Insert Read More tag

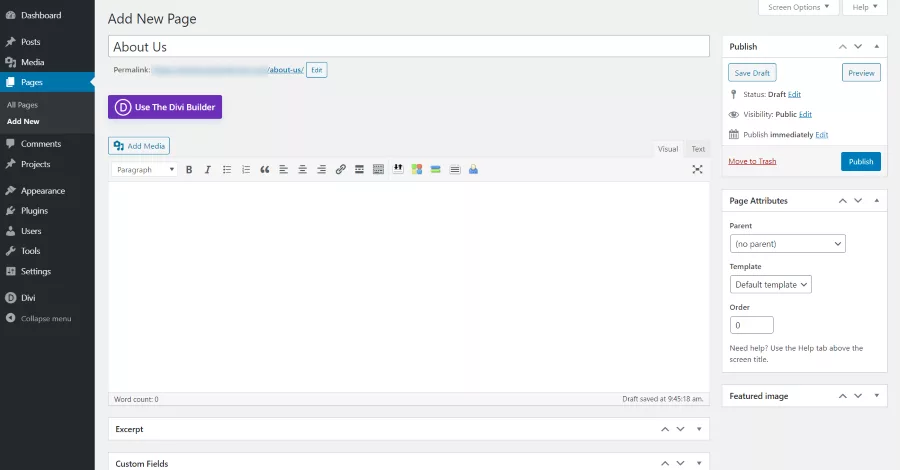[x=359, y=169]
